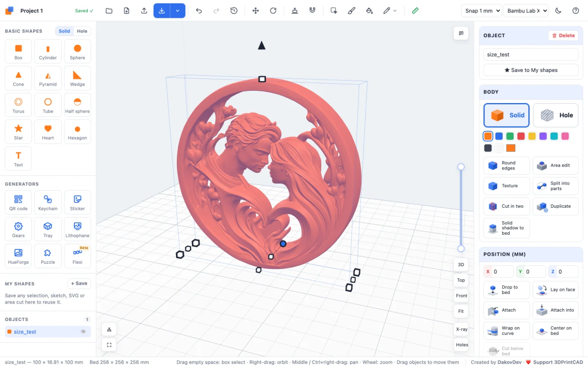
Task: Click the Center on bed button
Action: [x=556, y=331]
